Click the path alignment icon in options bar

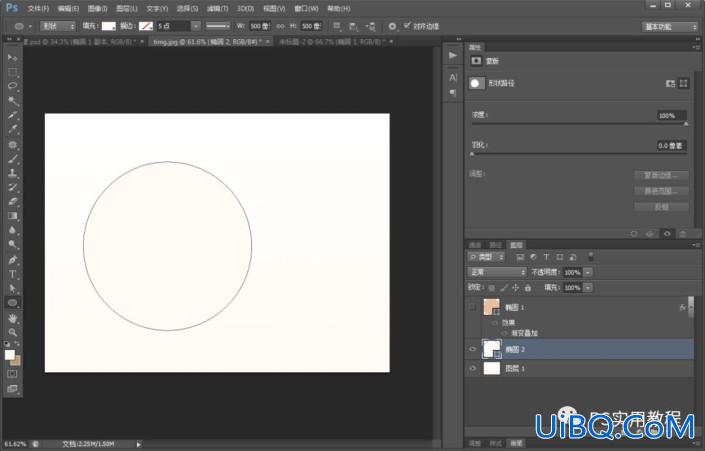tap(353, 27)
